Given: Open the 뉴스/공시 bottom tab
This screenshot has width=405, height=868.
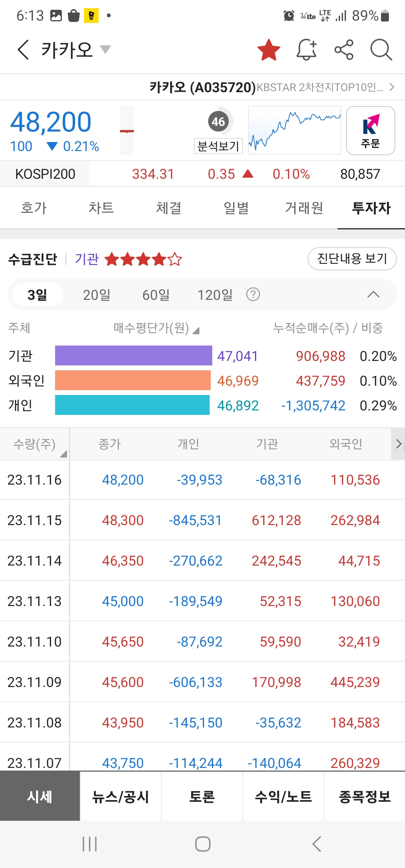Looking at the screenshot, I should pos(121,796).
